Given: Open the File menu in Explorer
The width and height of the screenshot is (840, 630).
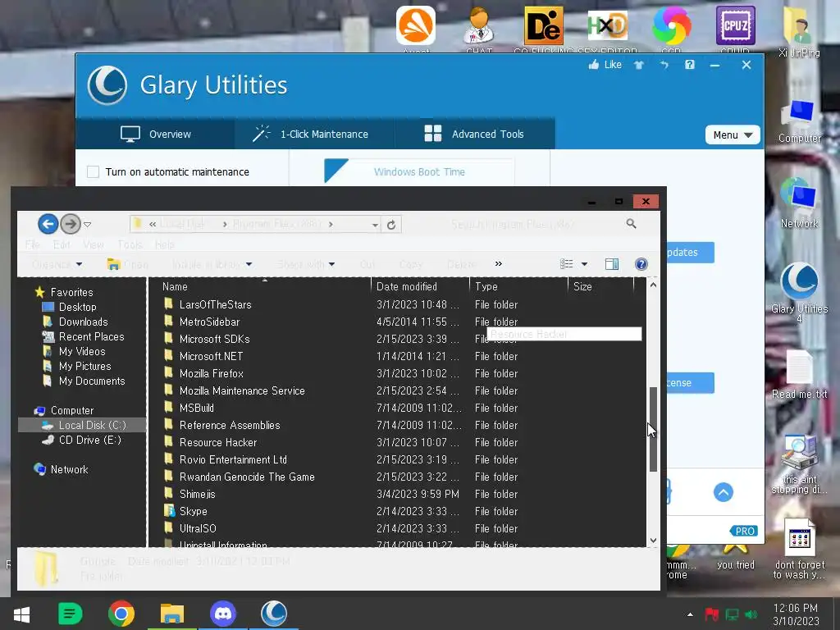Looking at the screenshot, I should pos(33,244).
